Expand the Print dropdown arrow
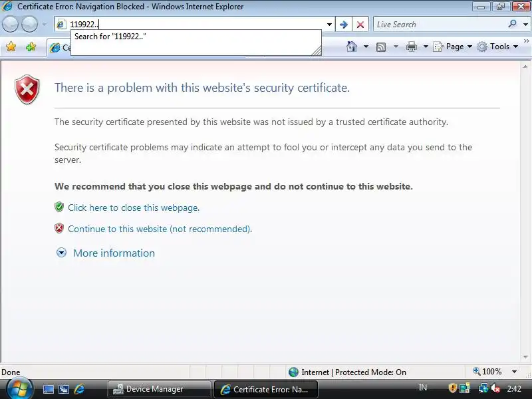 pos(426,47)
